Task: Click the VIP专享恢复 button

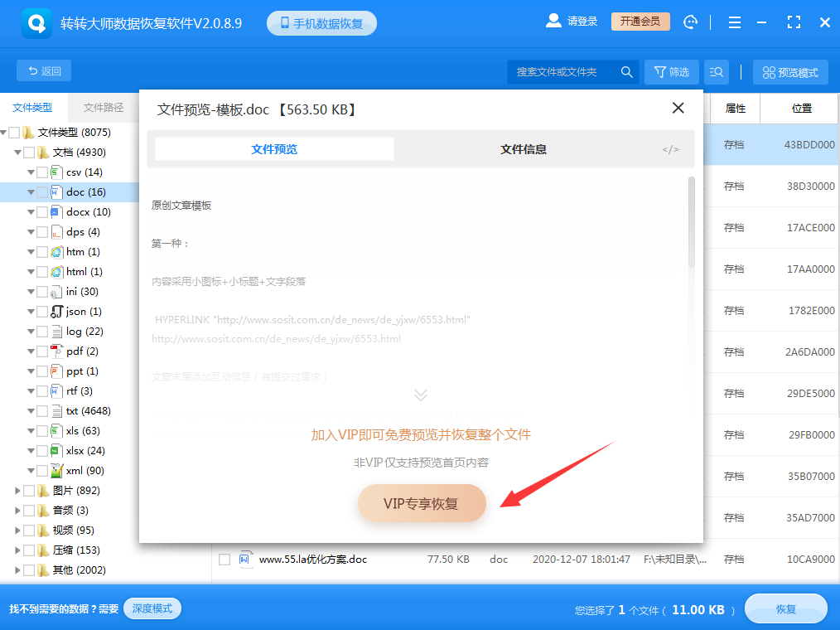Action: (x=422, y=503)
